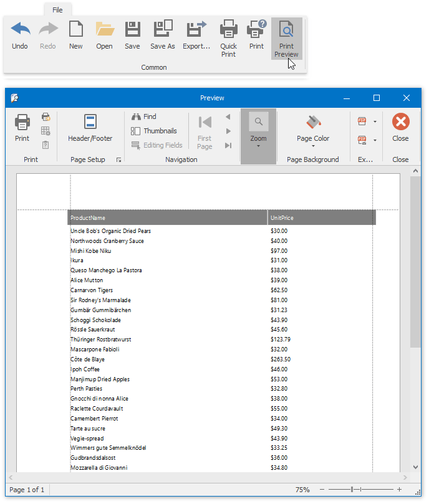The image size is (429, 504).
Task: Expand the Export to PDF dropdown arrow
Action: click(375, 121)
